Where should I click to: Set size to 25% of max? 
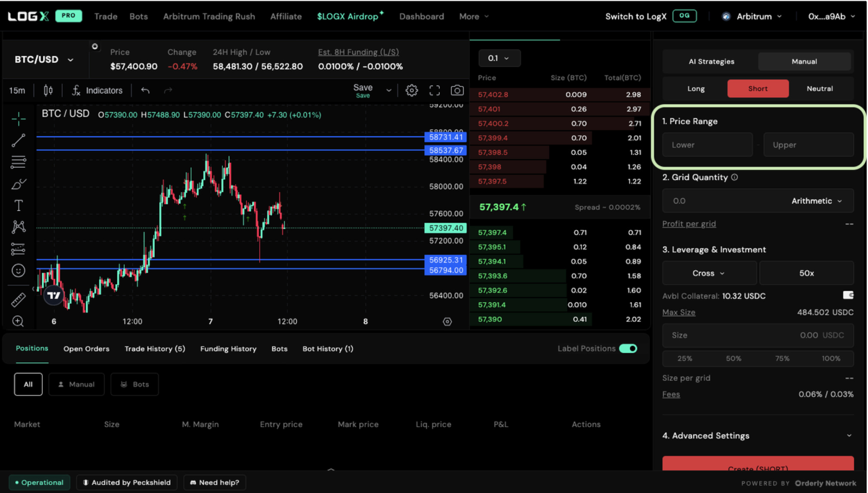click(685, 358)
